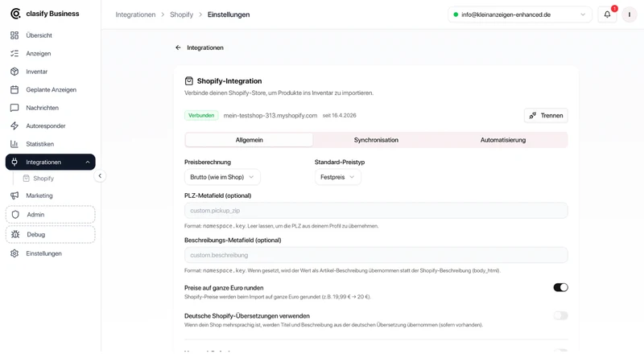644x362 pixels.
Task: Focus the Beschreibungs-Metafield input
Action: pyautogui.click(x=376, y=255)
